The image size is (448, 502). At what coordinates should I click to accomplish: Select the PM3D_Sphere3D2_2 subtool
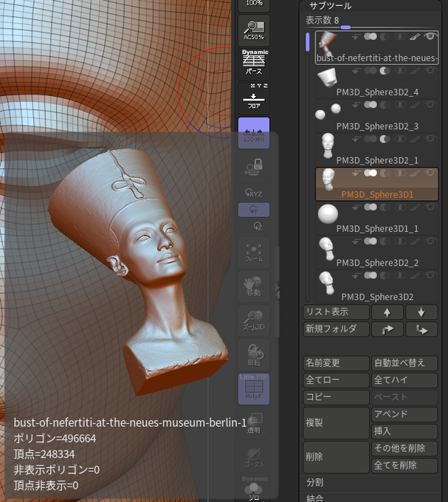click(x=376, y=253)
